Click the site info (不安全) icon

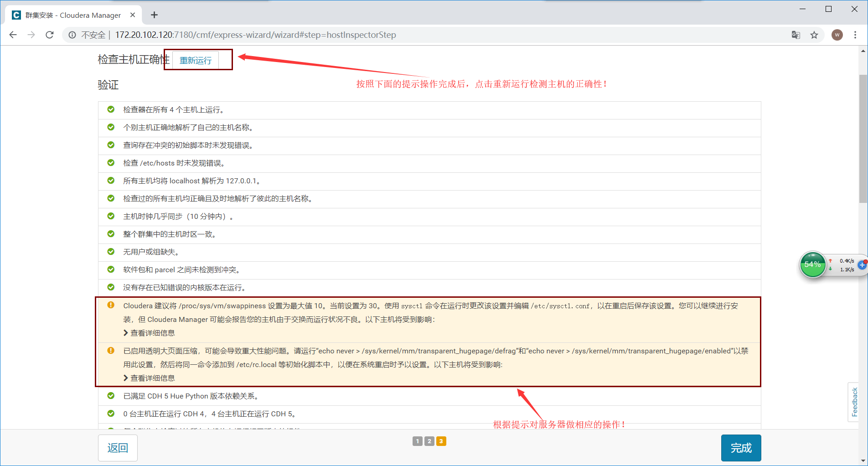[72, 35]
